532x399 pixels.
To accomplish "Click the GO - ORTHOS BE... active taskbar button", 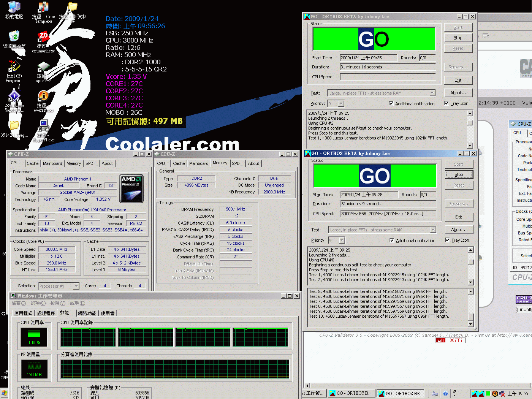I will 401,393.
